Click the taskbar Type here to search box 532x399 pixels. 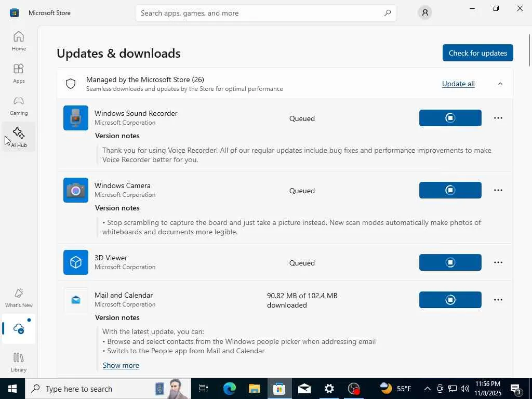click(x=108, y=389)
